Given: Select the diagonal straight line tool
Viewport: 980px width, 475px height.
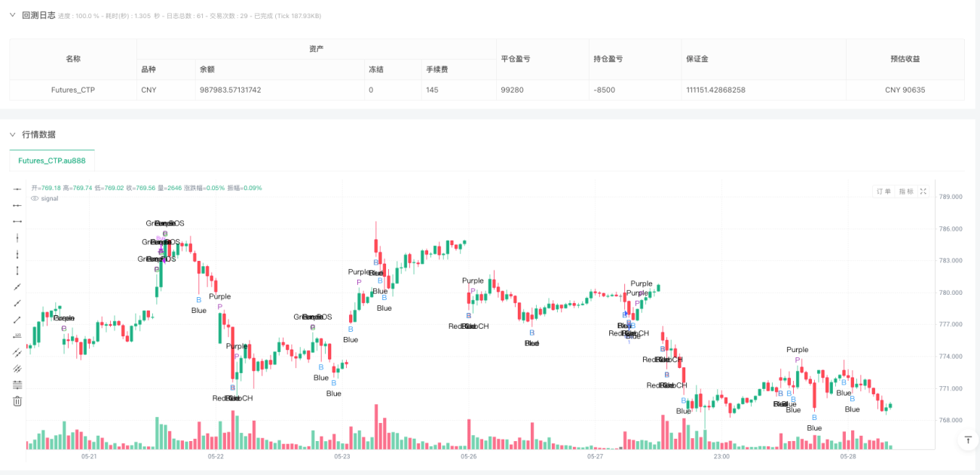Looking at the screenshot, I should tap(17, 287).
